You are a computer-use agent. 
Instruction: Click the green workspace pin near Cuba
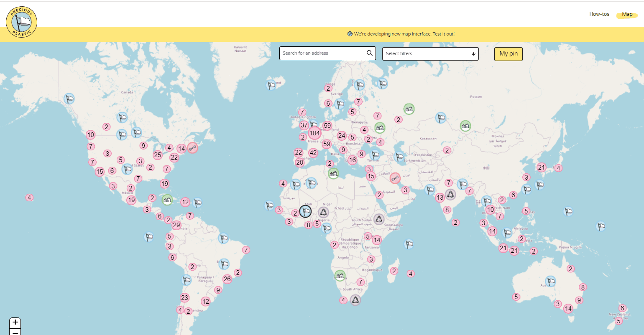tap(167, 200)
